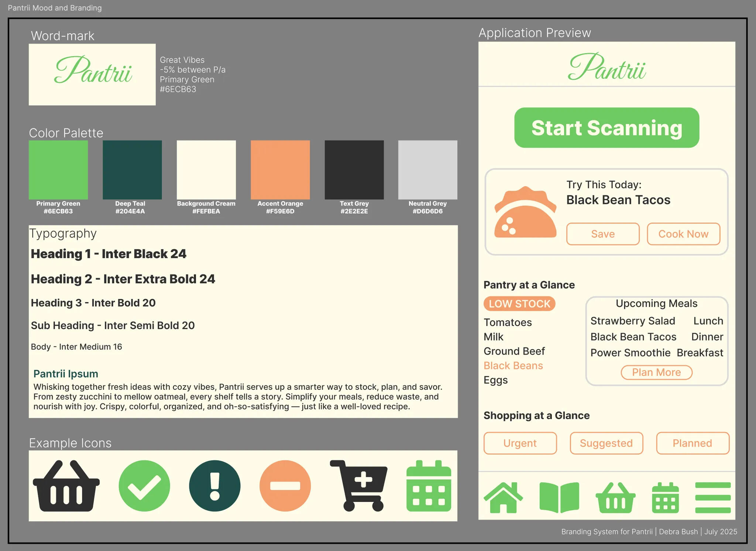This screenshot has height=551, width=756.
Task: Select the Suggested shopping tab
Action: (606, 443)
